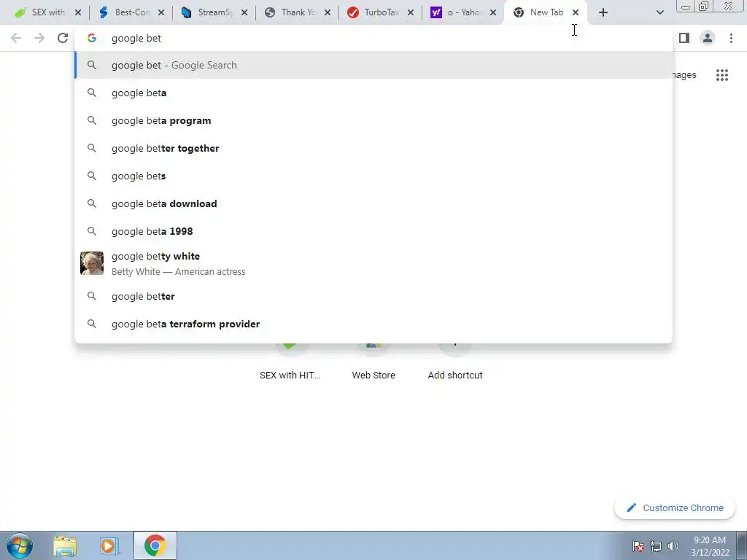The width and height of the screenshot is (747, 560).
Task: Close the TurboTax tab
Action: (411, 12)
